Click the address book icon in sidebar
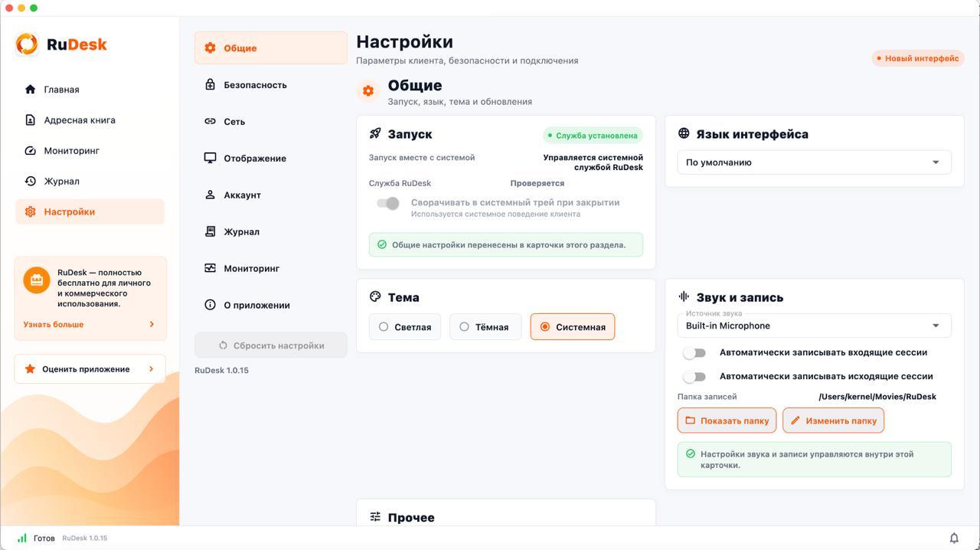The image size is (980, 550). 30,120
